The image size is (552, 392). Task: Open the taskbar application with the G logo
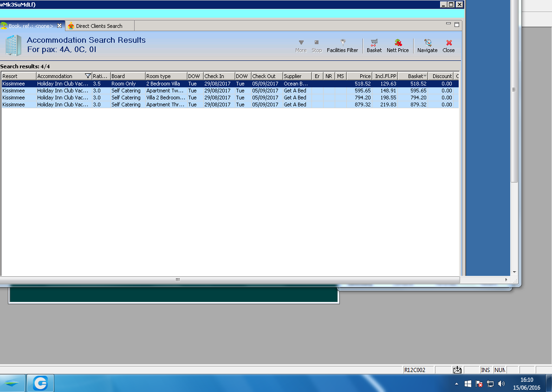point(40,383)
